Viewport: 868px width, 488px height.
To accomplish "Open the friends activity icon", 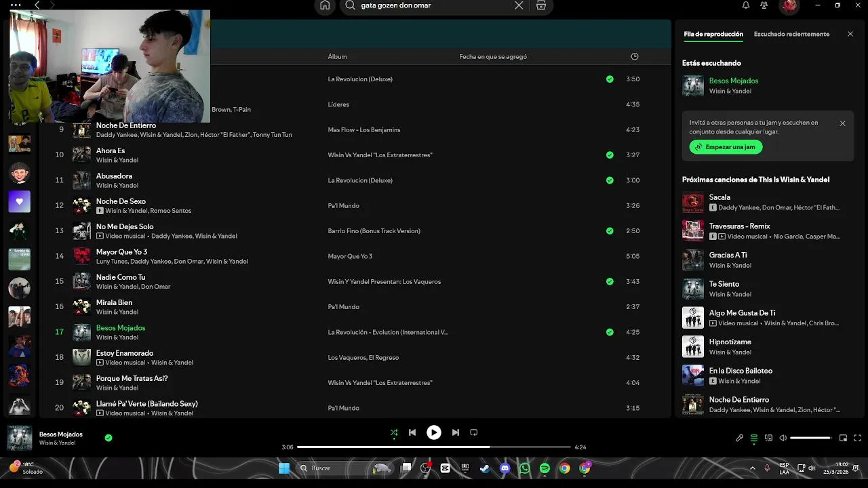I will point(764,5).
